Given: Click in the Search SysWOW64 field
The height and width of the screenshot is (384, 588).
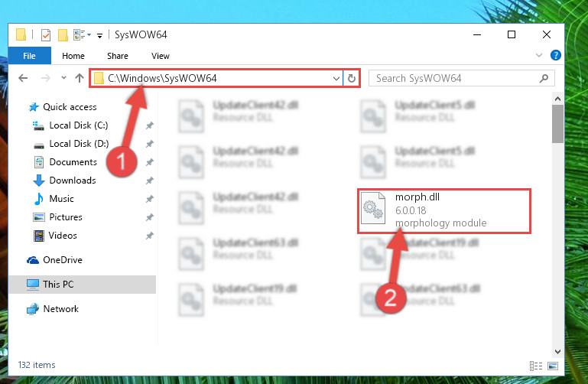Looking at the screenshot, I should pos(453,78).
